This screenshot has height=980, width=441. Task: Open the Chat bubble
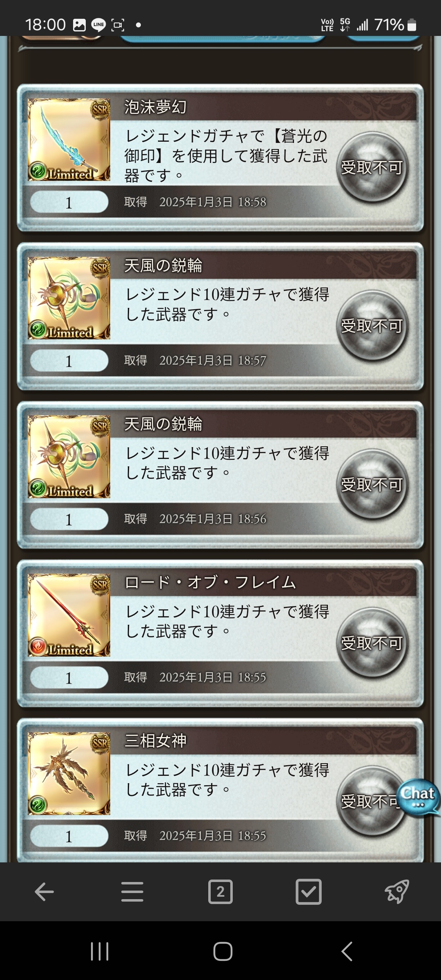point(418,797)
